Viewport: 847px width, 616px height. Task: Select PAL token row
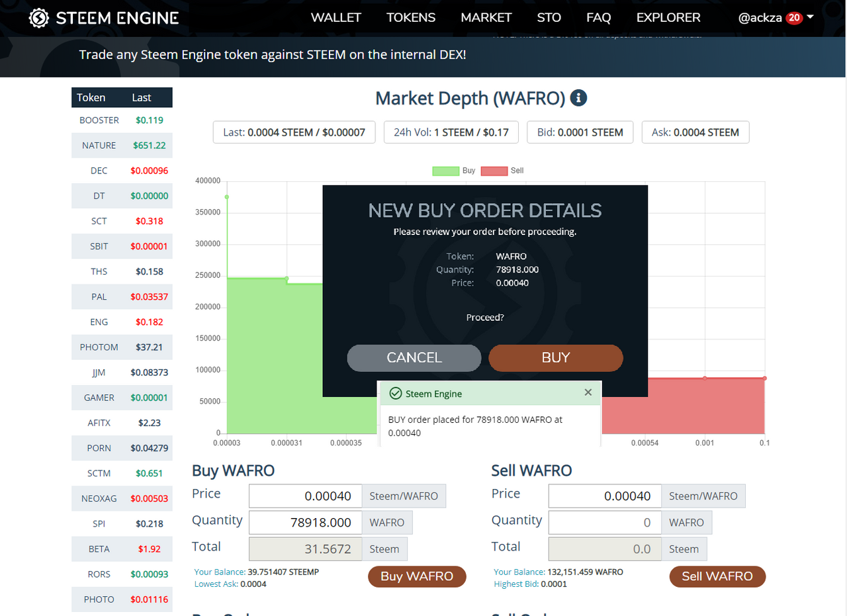click(x=122, y=296)
